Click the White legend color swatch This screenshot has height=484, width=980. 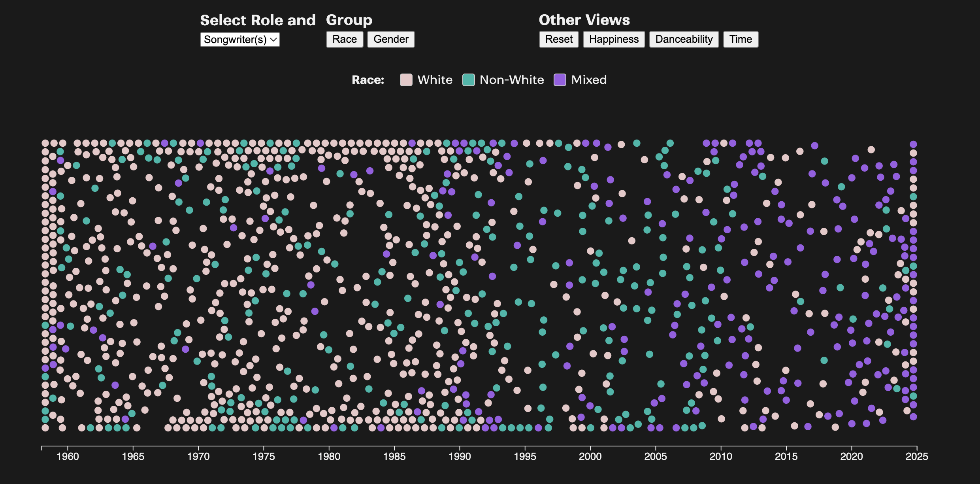(406, 80)
